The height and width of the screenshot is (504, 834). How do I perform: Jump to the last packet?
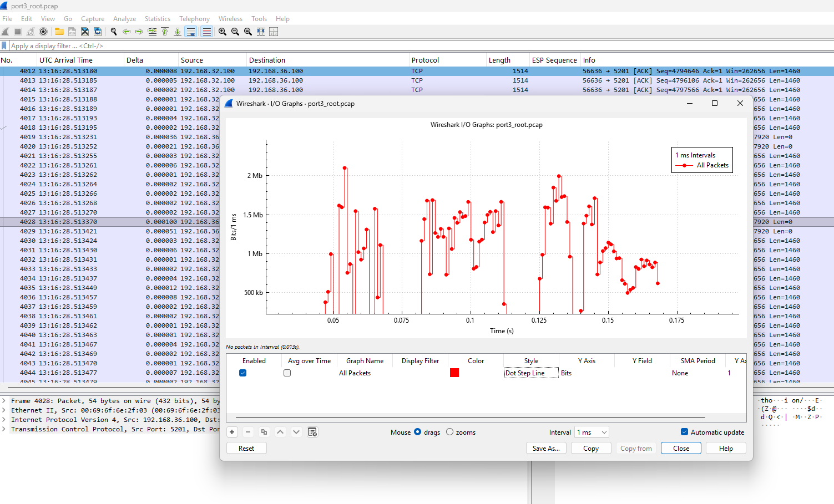click(178, 32)
